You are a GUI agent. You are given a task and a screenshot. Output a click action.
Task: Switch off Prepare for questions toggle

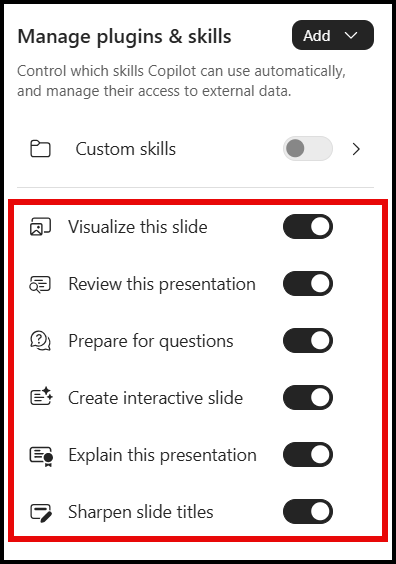[308, 341]
